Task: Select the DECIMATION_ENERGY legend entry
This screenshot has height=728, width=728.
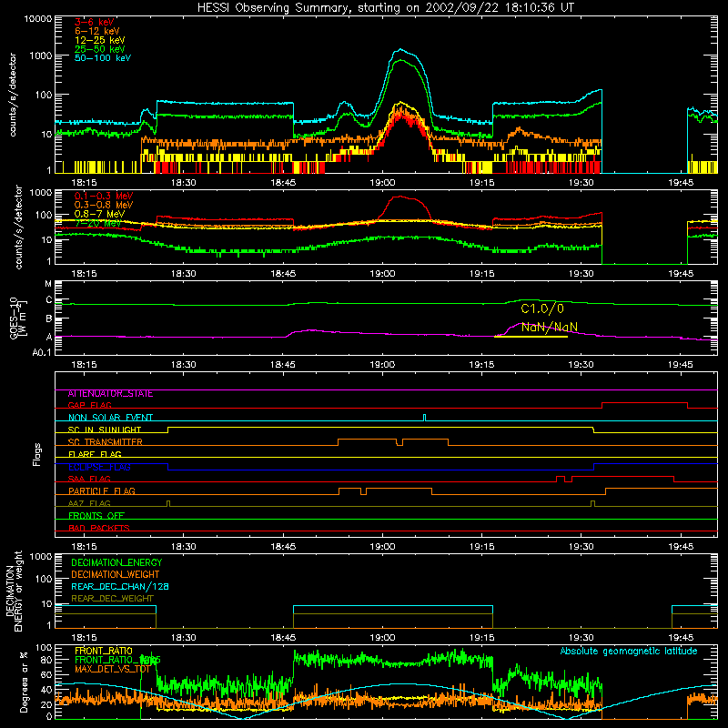Action: point(116,562)
